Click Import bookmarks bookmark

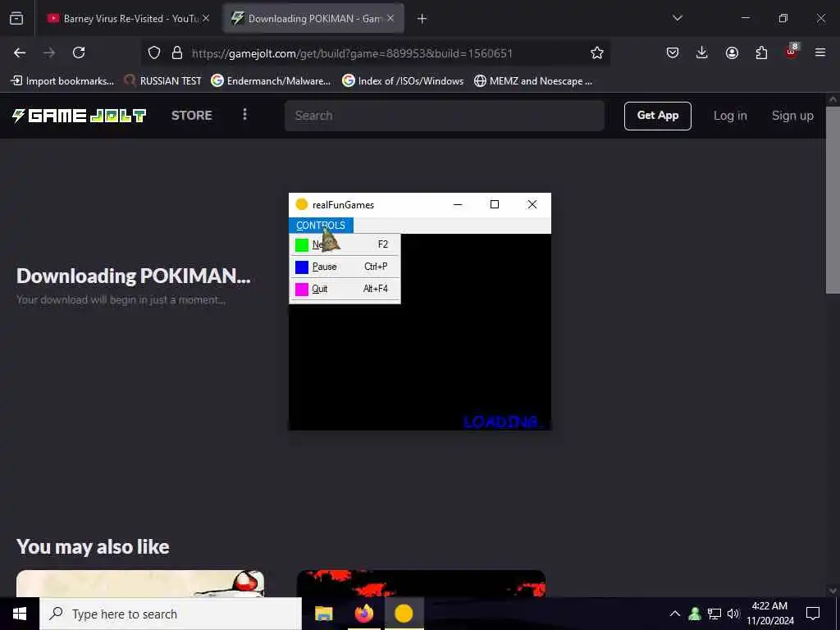(62, 81)
